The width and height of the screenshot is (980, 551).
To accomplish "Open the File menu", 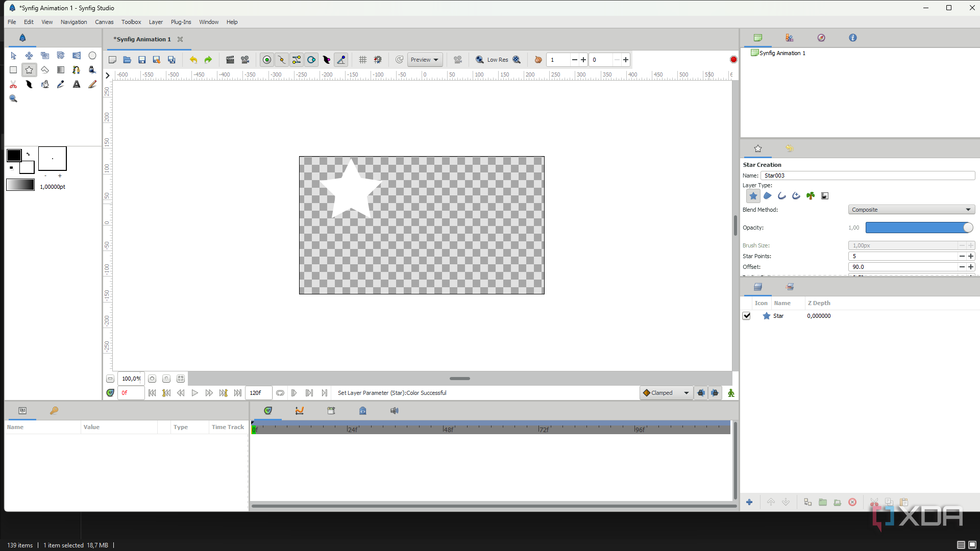I will [12, 22].
